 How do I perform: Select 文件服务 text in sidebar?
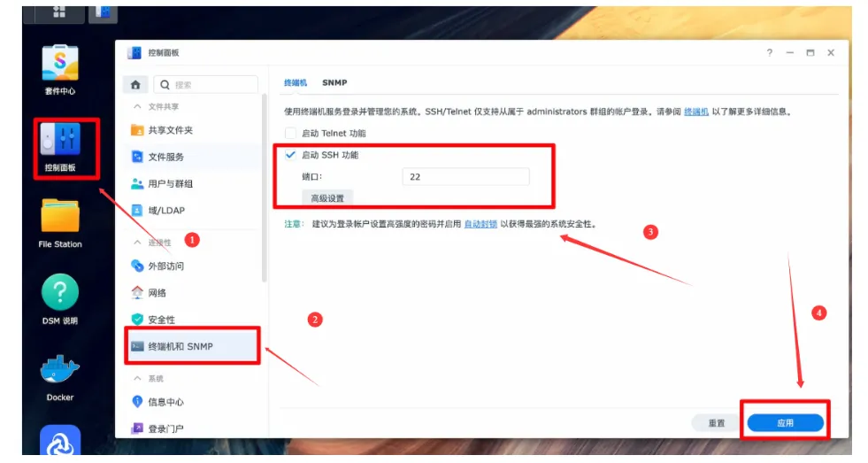tap(166, 157)
